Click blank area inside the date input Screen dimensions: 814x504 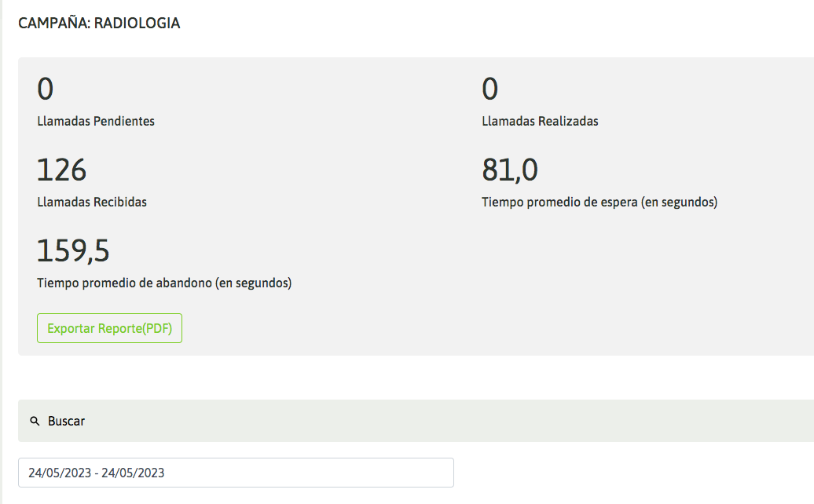click(x=314, y=473)
